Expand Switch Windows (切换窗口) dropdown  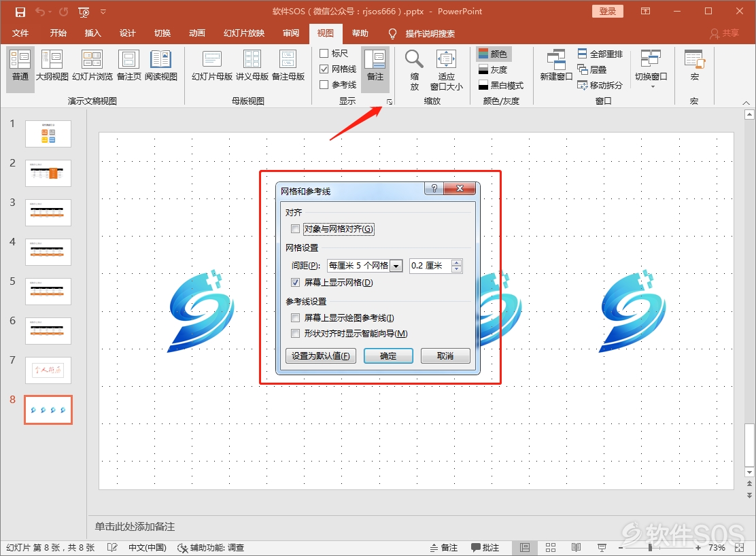(x=651, y=69)
